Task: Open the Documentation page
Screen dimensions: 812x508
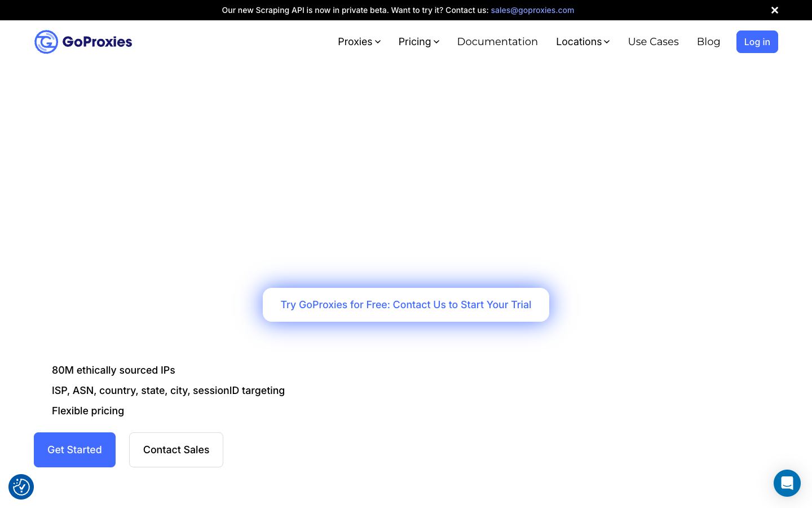Action: click(x=497, y=42)
